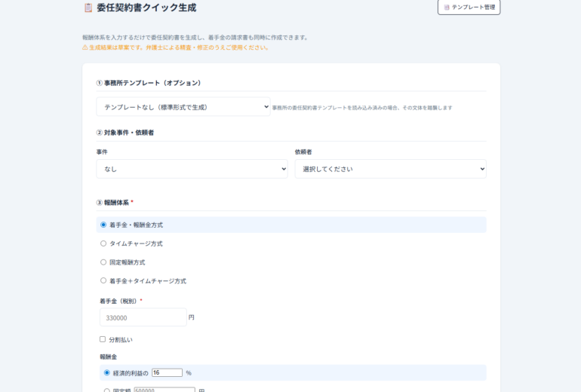
Task: Click the percentage field showing 16
Action: tap(167, 372)
